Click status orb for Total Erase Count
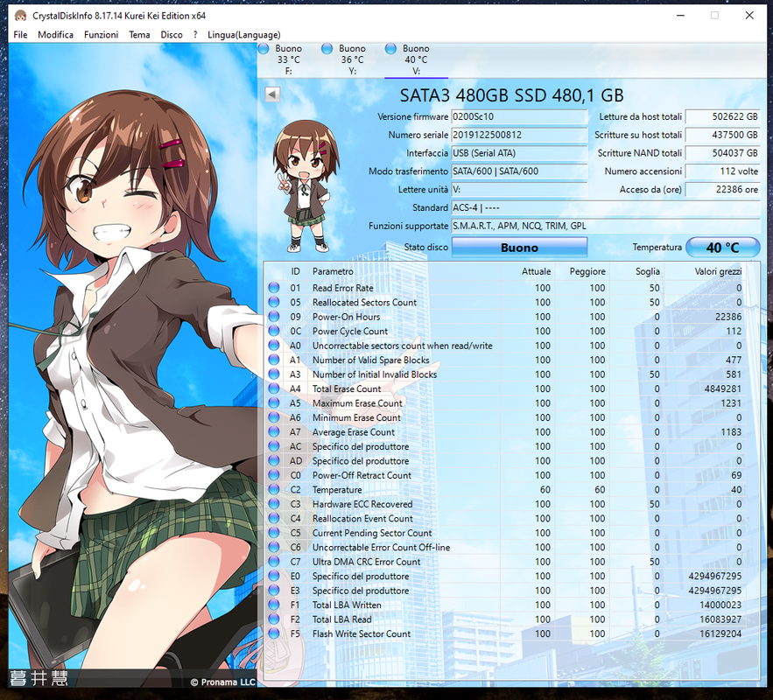 [x=274, y=388]
